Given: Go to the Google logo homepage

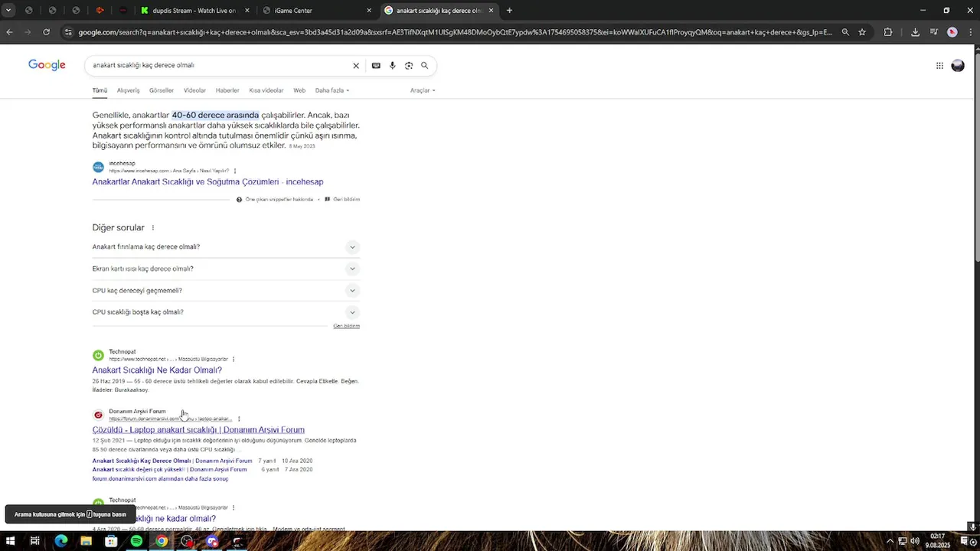Looking at the screenshot, I should click(47, 65).
